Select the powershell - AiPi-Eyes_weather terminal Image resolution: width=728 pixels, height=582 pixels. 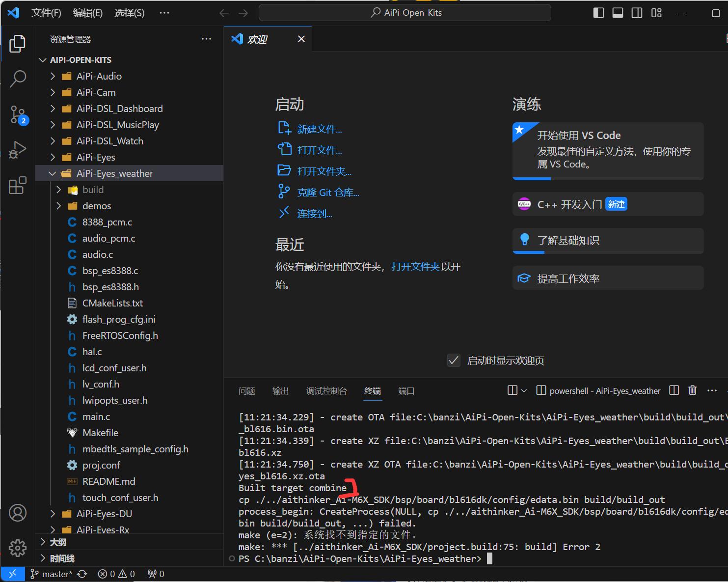tap(598, 391)
